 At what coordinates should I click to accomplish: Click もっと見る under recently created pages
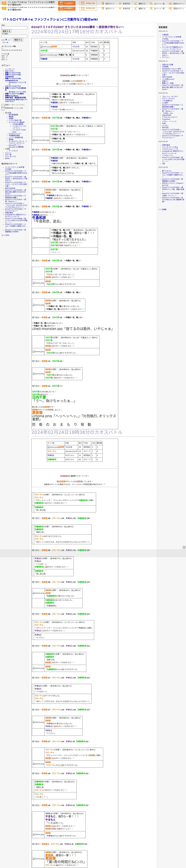[5, 235]
